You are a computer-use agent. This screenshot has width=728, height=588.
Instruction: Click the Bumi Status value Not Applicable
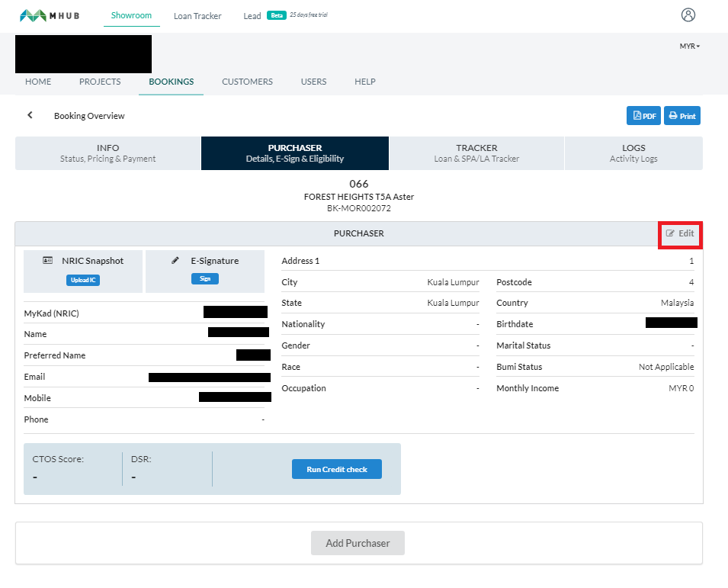tap(666, 367)
